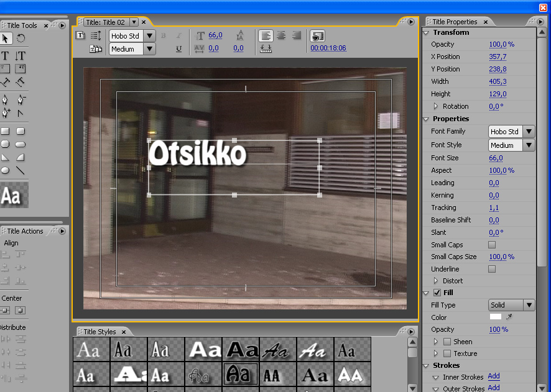Select the Pen tool
Viewport: 551px width, 392px height.
[x=5, y=100]
